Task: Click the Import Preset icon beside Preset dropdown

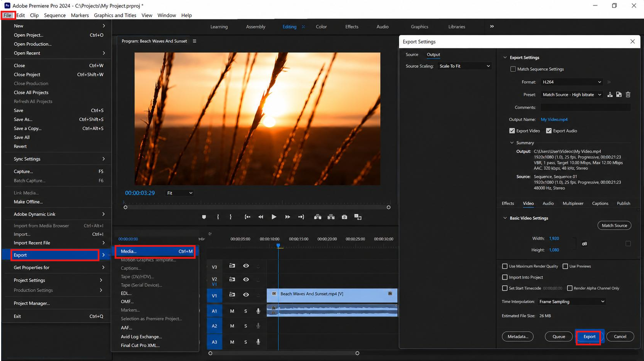Action: click(x=619, y=94)
